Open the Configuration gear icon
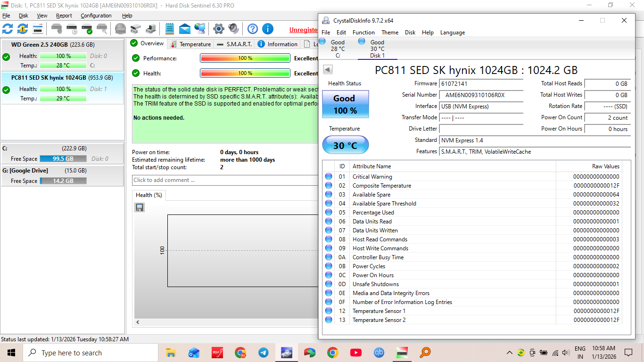 (218, 29)
